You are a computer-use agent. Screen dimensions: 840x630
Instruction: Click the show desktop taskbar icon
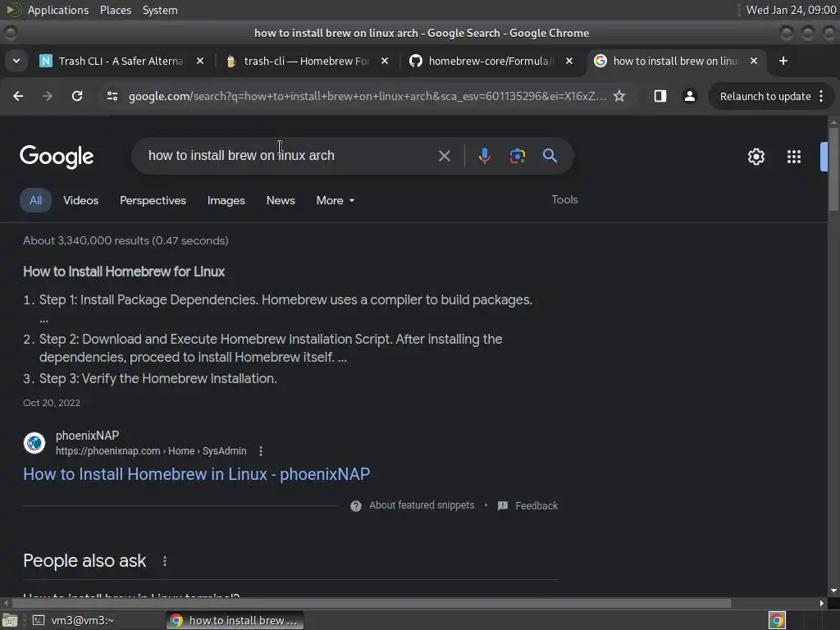[10, 620]
